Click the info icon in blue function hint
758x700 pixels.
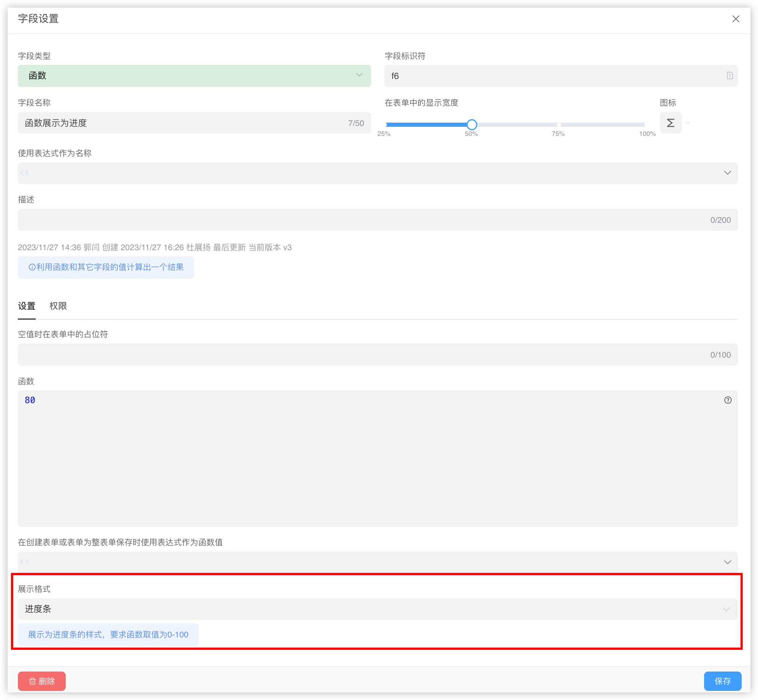point(32,267)
